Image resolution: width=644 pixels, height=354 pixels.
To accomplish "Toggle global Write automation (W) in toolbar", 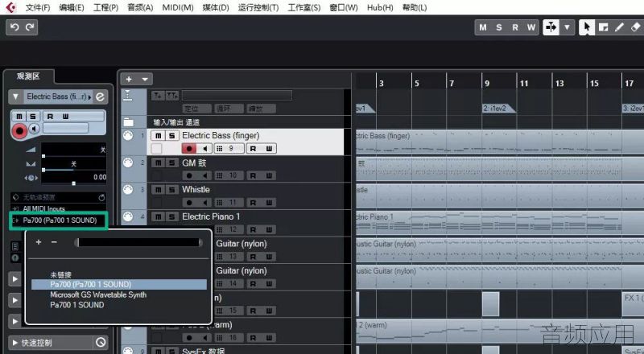I will (531, 27).
